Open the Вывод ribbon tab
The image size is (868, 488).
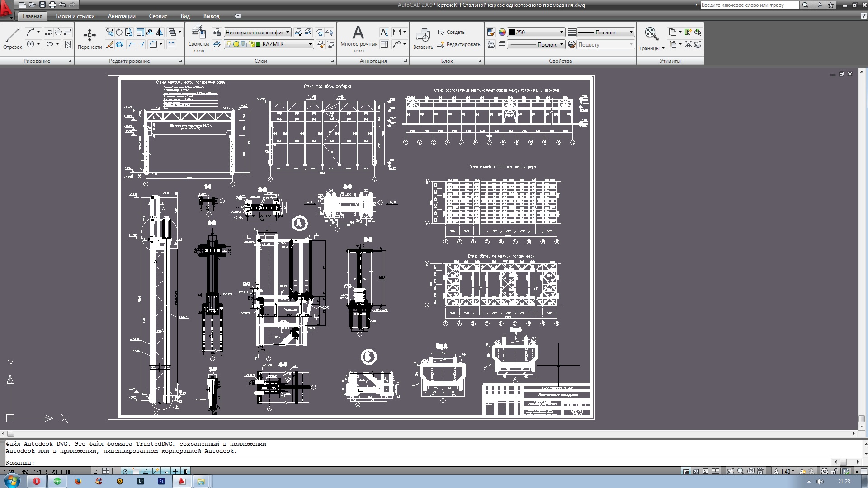pos(212,16)
